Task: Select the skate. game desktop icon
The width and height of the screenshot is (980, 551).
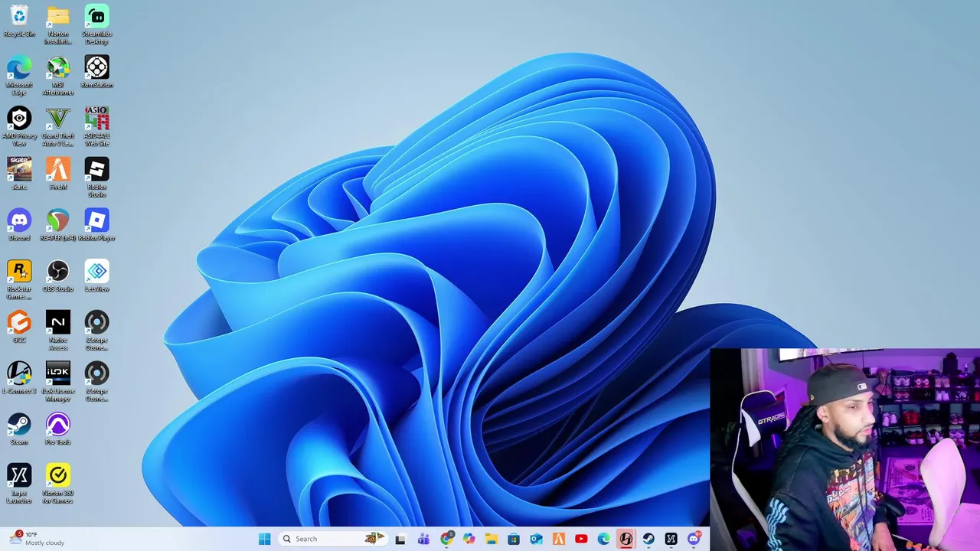Action: [x=19, y=174]
